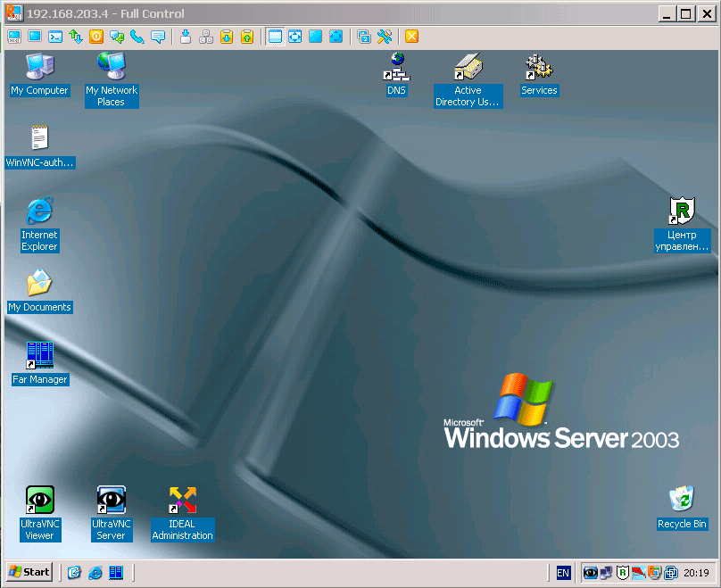Screen dimensions: 721x588
Task: Click the 20:19 tray clock
Action: (x=696, y=573)
